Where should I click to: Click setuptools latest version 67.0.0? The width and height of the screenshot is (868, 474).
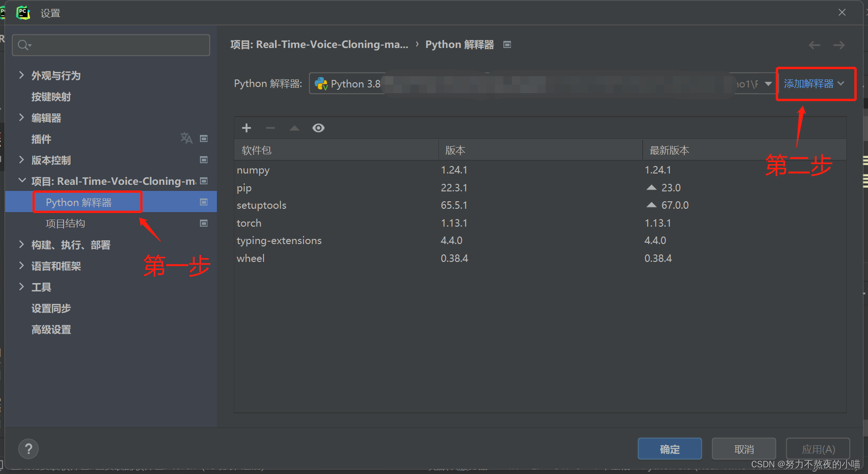(x=675, y=205)
